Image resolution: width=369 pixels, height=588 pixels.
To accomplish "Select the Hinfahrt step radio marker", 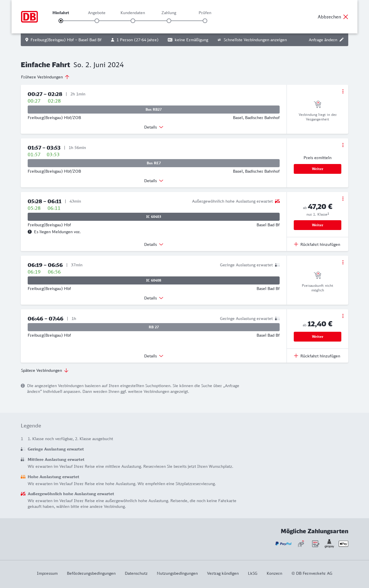I will coord(61,21).
